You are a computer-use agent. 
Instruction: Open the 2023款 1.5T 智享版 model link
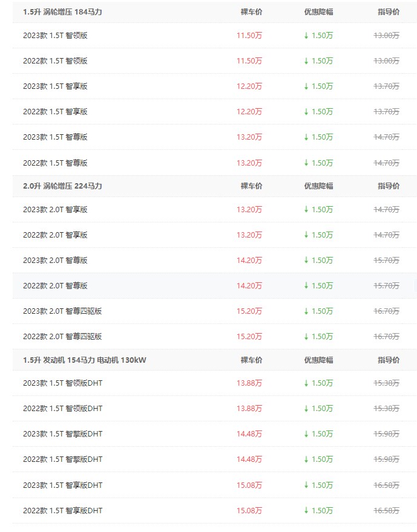(55, 86)
